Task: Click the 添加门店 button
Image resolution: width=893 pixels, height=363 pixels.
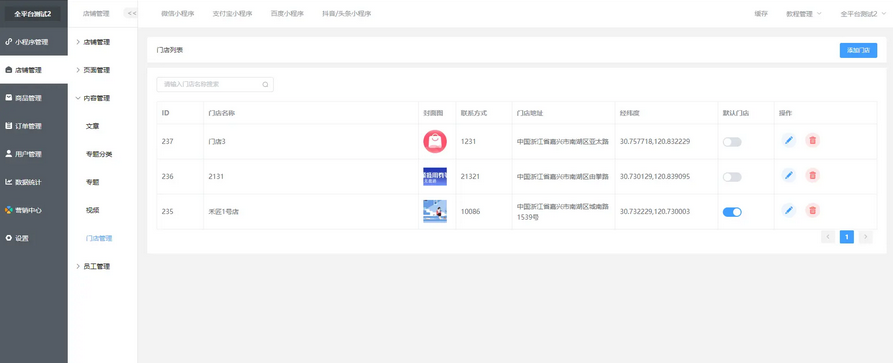Action: point(858,50)
